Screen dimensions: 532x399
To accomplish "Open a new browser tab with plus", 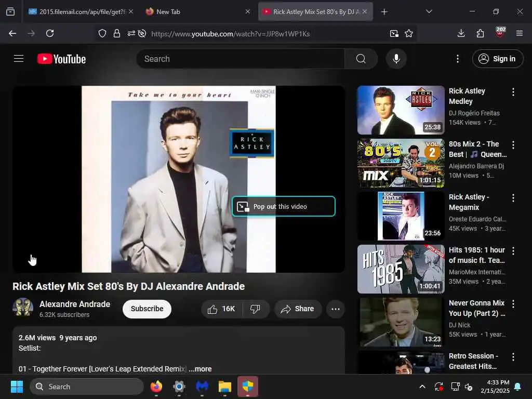I will 384,12.
